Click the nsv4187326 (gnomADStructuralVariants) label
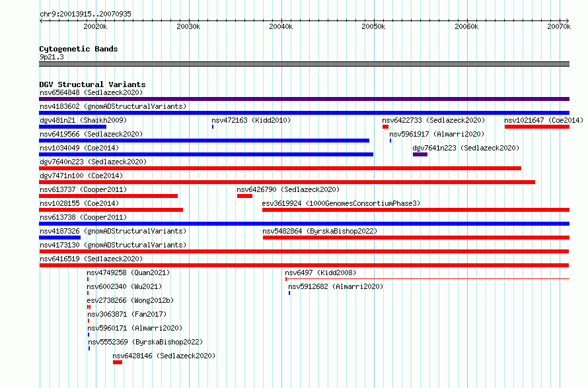This screenshot has width=588, height=388. tap(113, 231)
